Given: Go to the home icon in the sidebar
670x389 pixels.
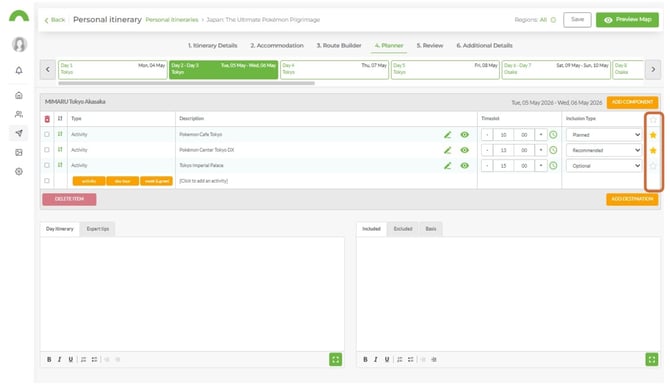Looking at the screenshot, I should point(19,95).
